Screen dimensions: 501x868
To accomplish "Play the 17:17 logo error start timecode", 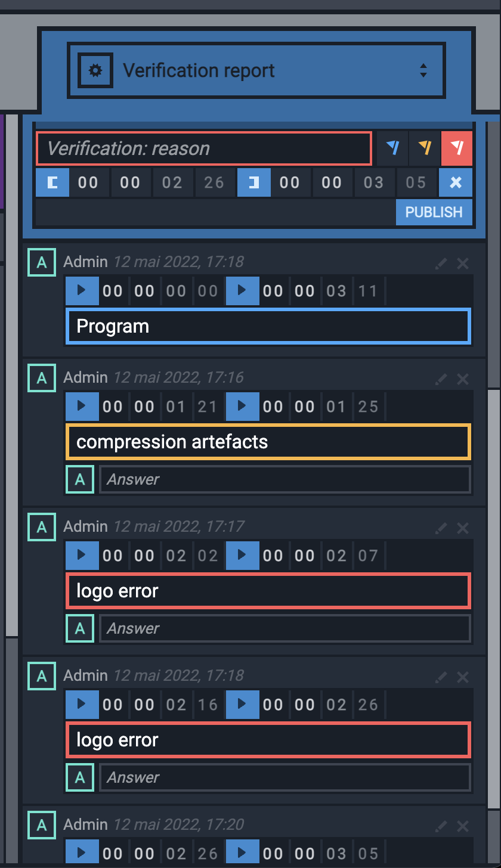I will (x=82, y=555).
